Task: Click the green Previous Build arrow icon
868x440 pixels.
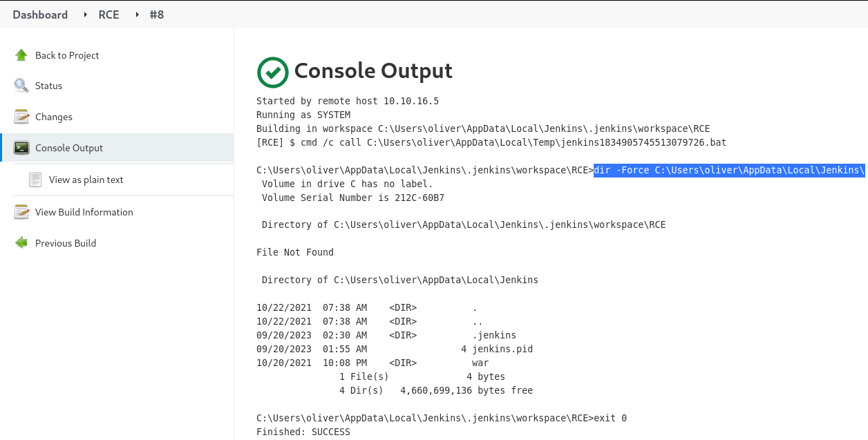Action: click(21, 243)
